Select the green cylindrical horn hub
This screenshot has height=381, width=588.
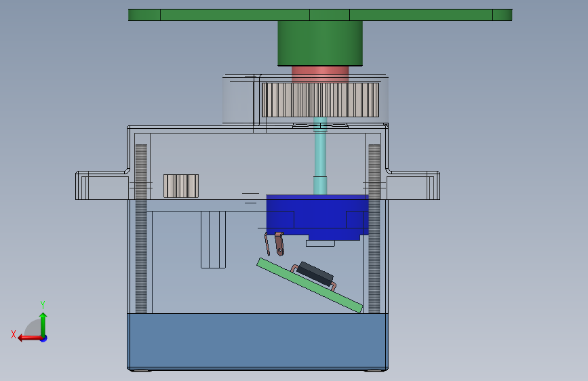[x=320, y=43]
